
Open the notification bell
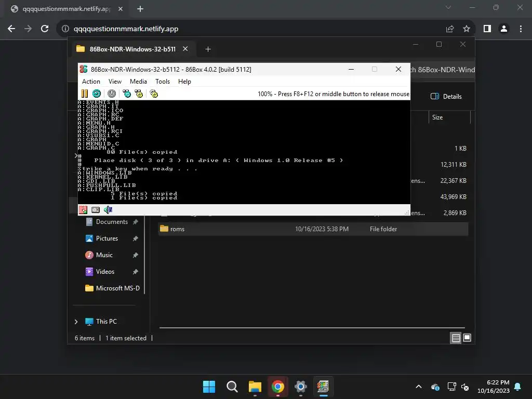518,387
